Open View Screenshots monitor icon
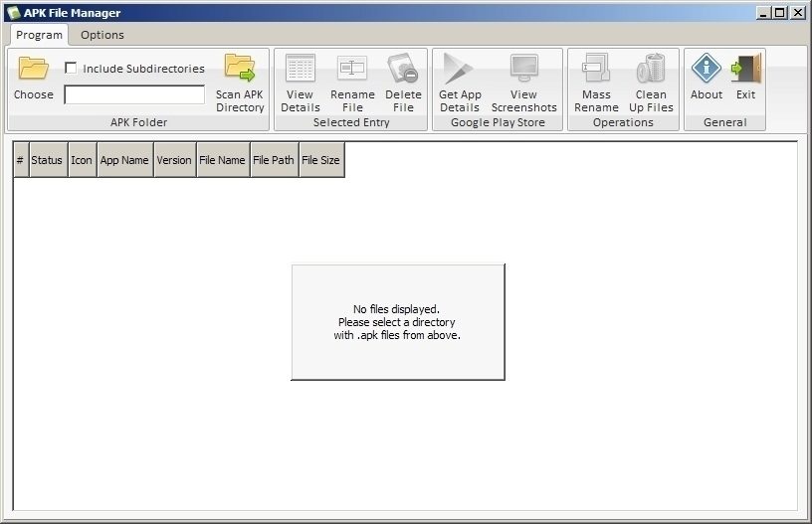 pos(524,68)
